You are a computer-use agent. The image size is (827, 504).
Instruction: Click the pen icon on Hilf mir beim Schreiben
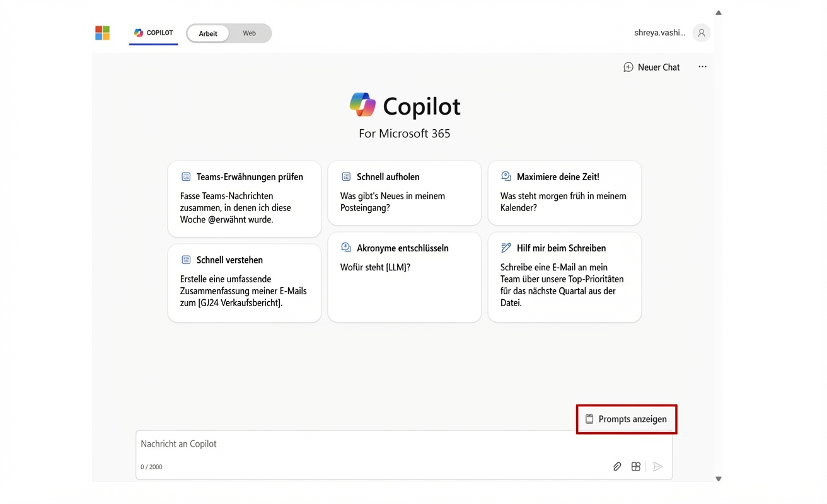tap(506, 248)
